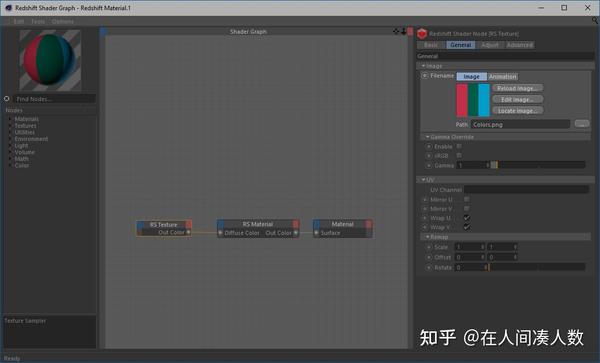This screenshot has width=600, height=363.
Task: Click the Rotate animation dot toggle
Action: tap(429, 267)
